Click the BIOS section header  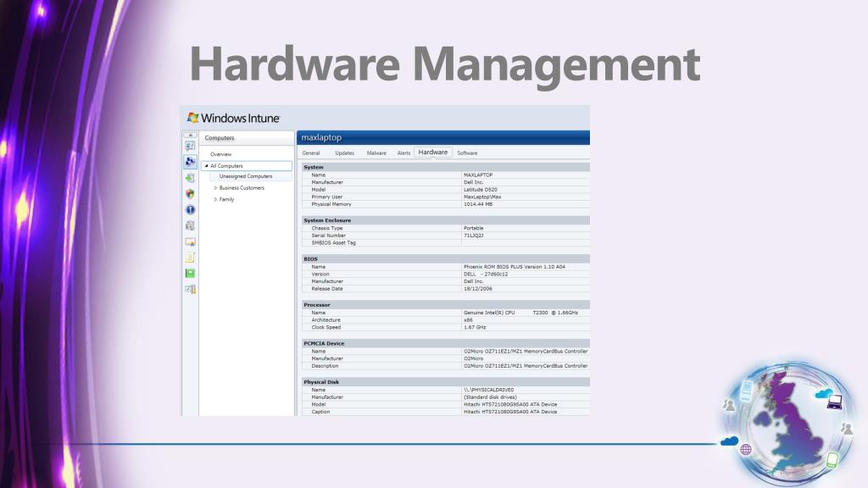pos(446,259)
